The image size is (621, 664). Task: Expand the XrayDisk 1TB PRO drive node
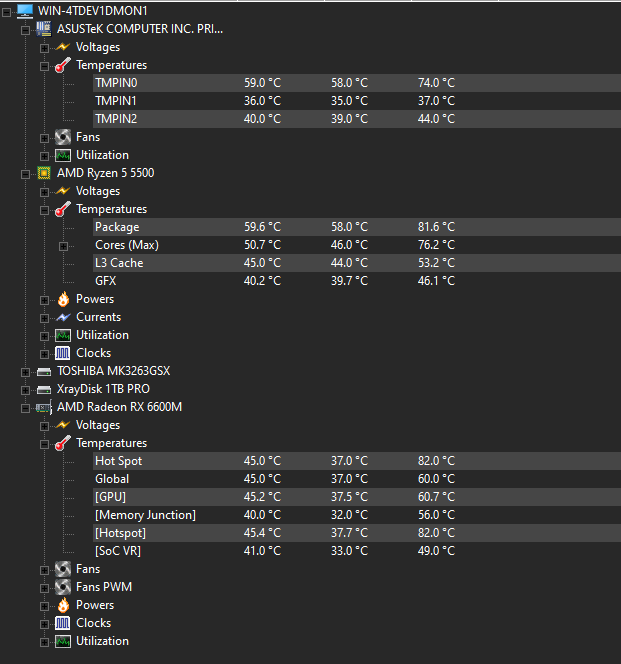pyautogui.click(x=25, y=390)
